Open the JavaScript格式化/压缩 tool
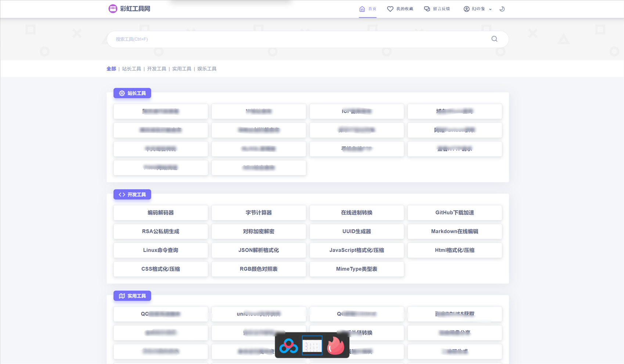 click(357, 250)
